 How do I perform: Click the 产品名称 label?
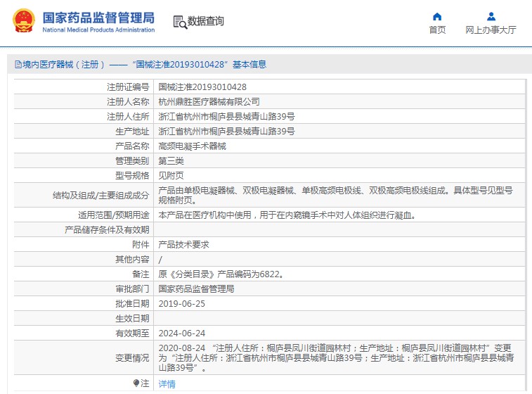[132, 146]
